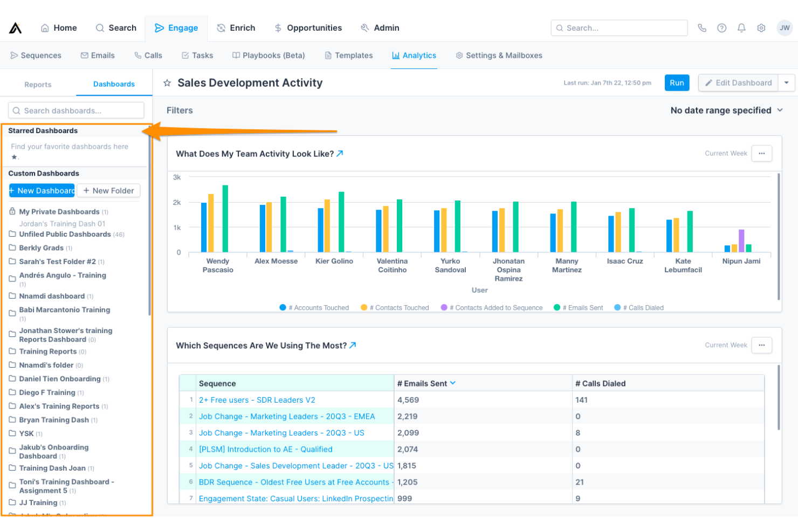Screen dimensions: 798x532
Task: Open the YSK folder
Action: 25,433
